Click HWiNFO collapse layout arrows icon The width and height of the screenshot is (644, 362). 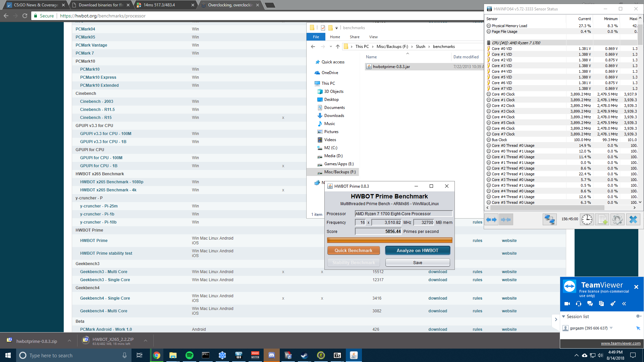[x=506, y=220]
